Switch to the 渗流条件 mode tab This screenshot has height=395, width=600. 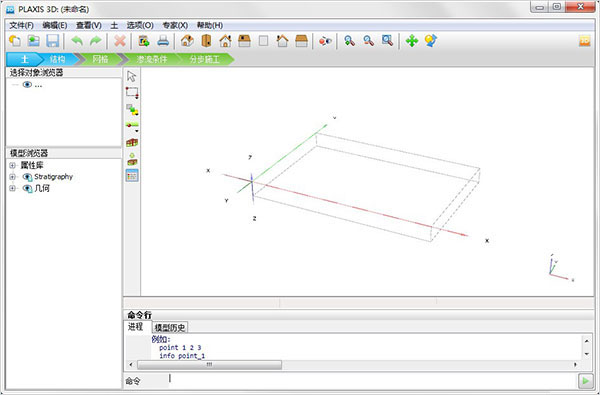(x=152, y=59)
